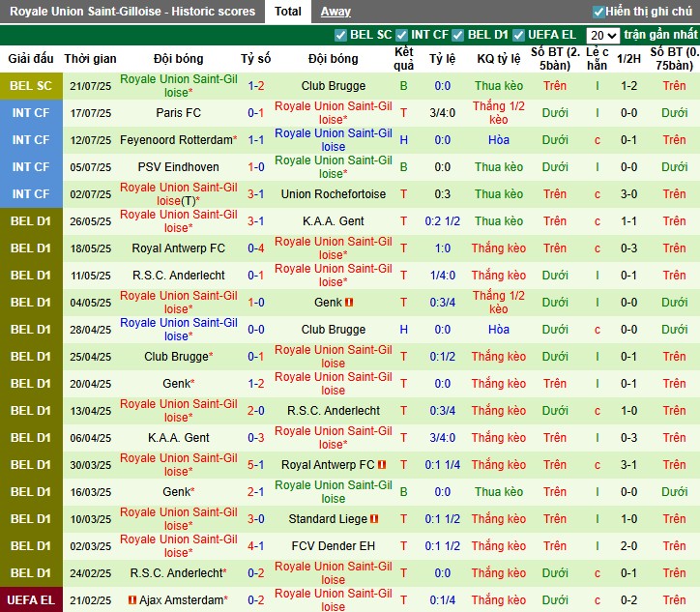Open K.A.A. Gent team on 26/05/25 row
The height and width of the screenshot is (612, 700).
[x=334, y=221]
